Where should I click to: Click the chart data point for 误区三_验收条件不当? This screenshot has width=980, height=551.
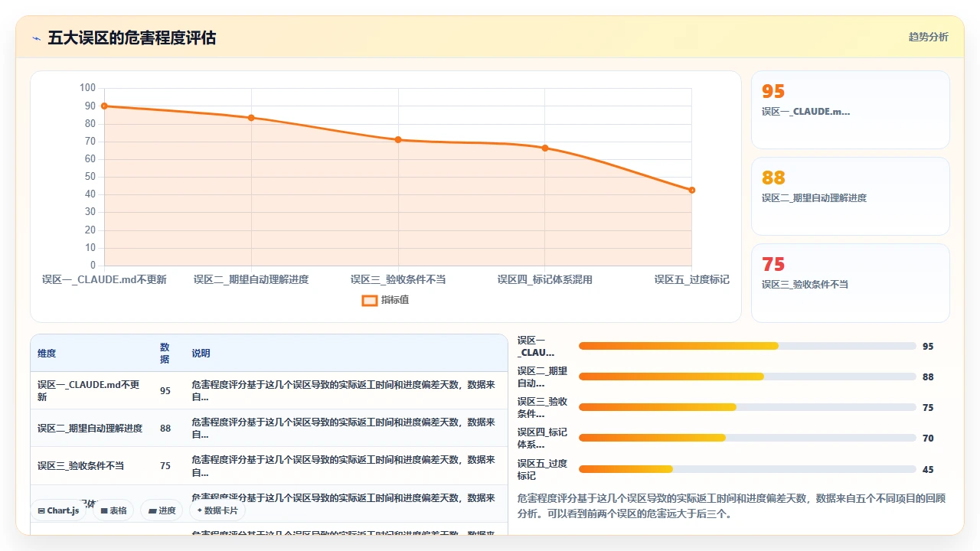(398, 139)
